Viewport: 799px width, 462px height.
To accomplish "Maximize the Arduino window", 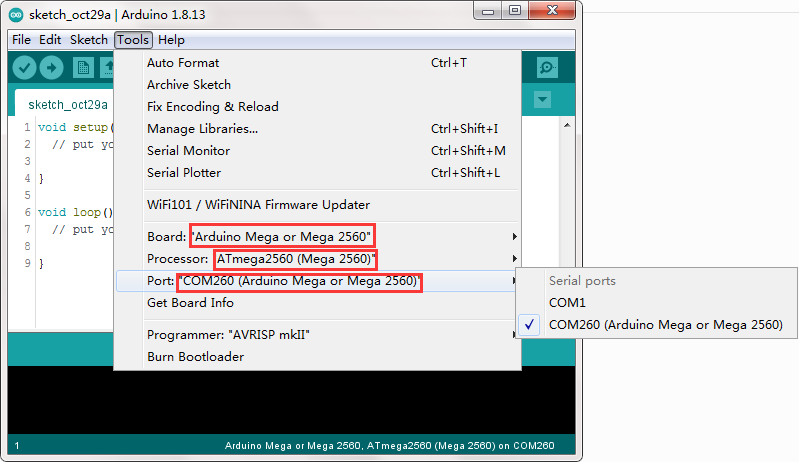I will click(x=515, y=11).
